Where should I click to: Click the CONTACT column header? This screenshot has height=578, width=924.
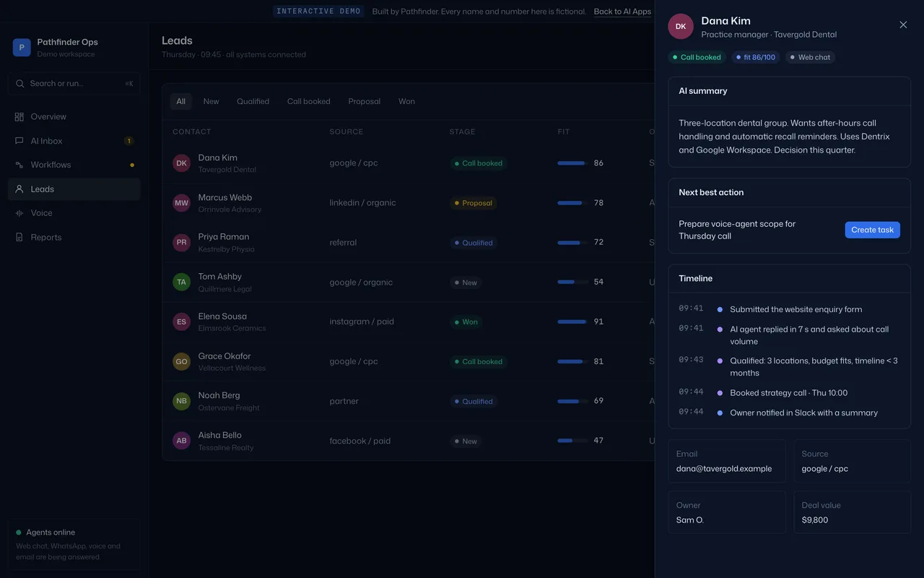point(192,131)
